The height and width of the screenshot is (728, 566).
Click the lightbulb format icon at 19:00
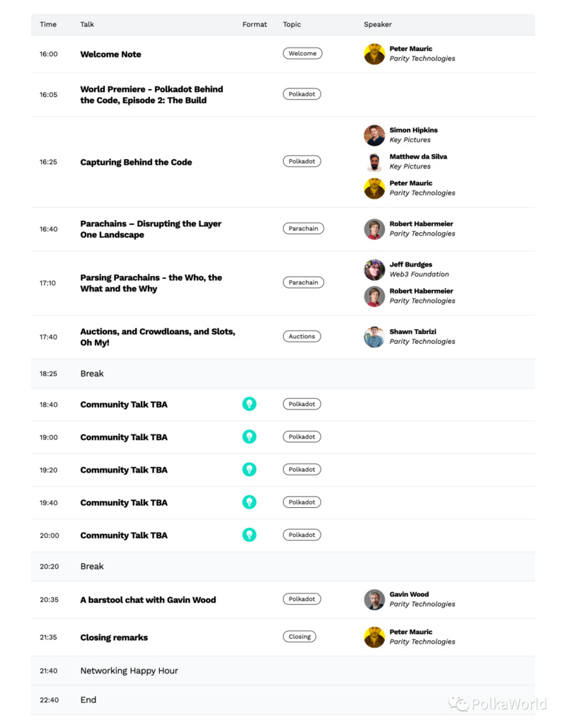(249, 437)
